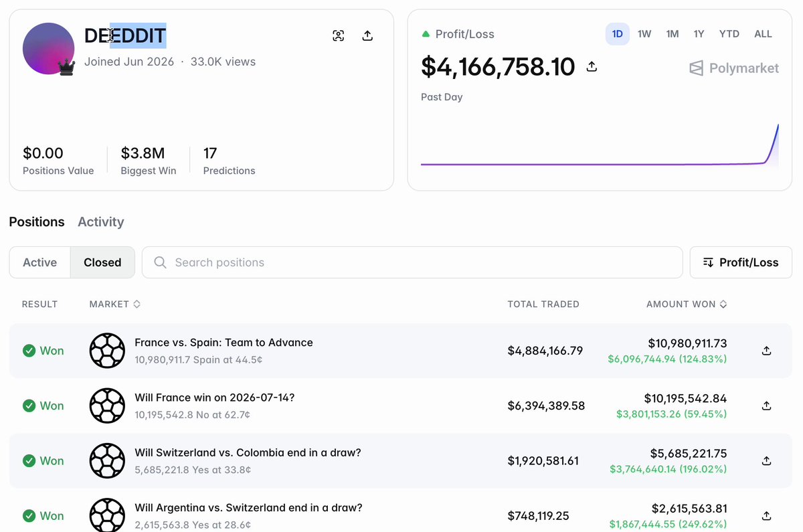Viewport: 803px width, 532px height.
Task: Select the 1Y time range
Action: click(x=699, y=33)
